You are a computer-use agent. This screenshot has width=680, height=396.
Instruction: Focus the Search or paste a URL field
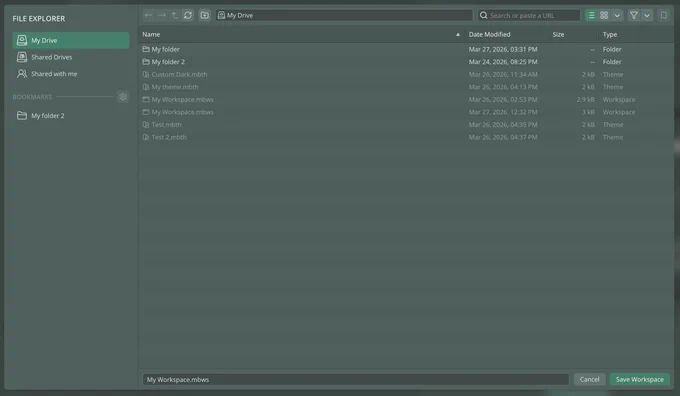tap(529, 16)
